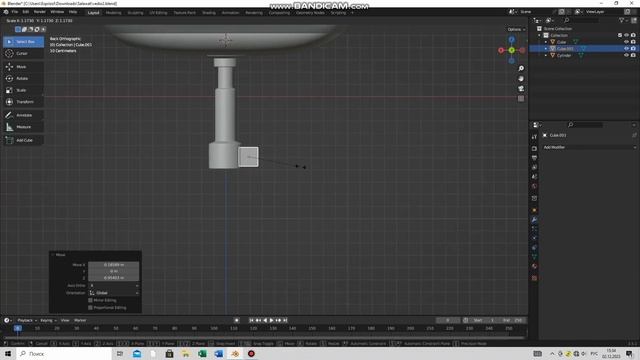Viewport: 640px width, 360px height.
Task: Open the Keying dropdown in timeline
Action: (x=48, y=320)
